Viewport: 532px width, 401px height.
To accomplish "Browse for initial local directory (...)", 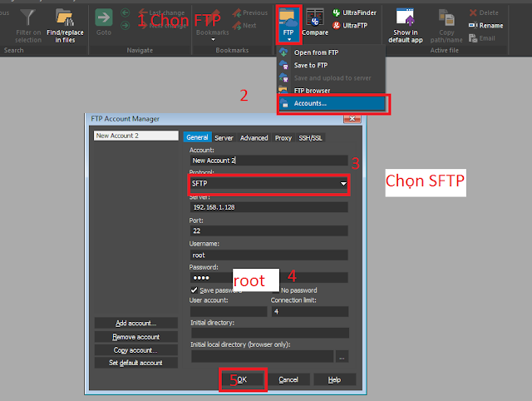I will point(342,357).
